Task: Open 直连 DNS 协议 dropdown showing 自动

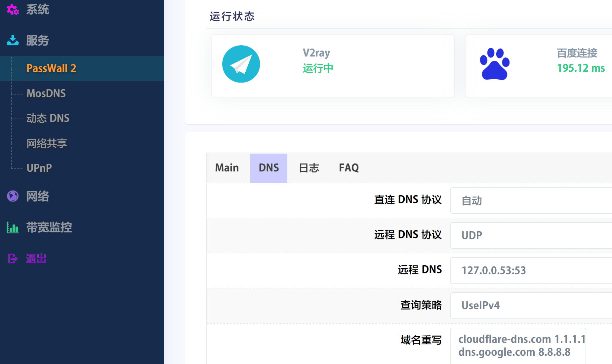Action: (x=531, y=200)
